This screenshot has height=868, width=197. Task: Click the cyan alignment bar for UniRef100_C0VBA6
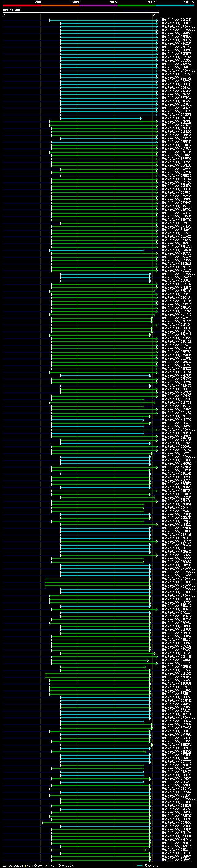pyautogui.click(x=106, y=826)
